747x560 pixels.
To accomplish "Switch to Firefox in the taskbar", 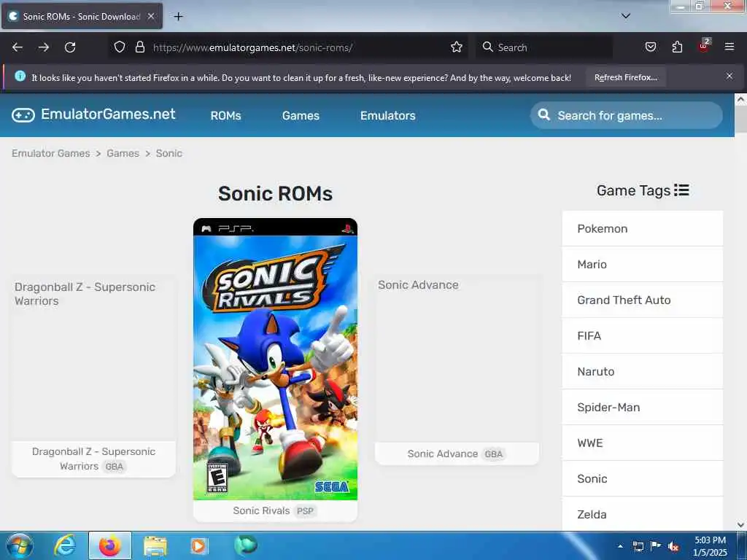I will [110, 545].
